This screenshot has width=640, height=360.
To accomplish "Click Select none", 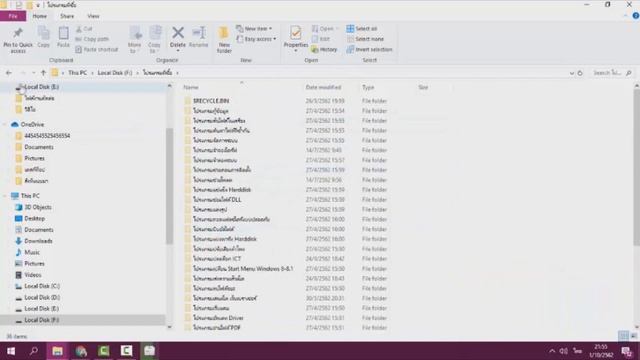I will (365, 39).
